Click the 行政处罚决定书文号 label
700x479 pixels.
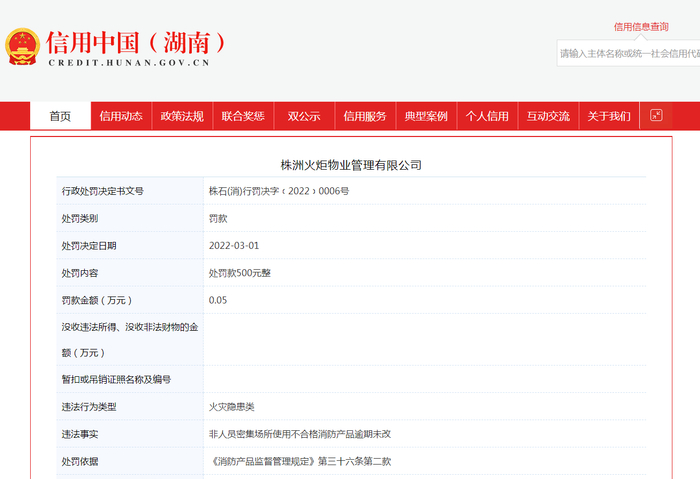click(103, 191)
